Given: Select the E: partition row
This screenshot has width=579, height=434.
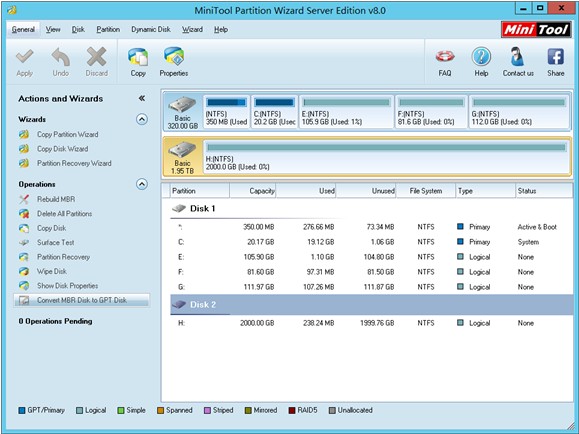Looking at the screenshot, I should [x=371, y=257].
